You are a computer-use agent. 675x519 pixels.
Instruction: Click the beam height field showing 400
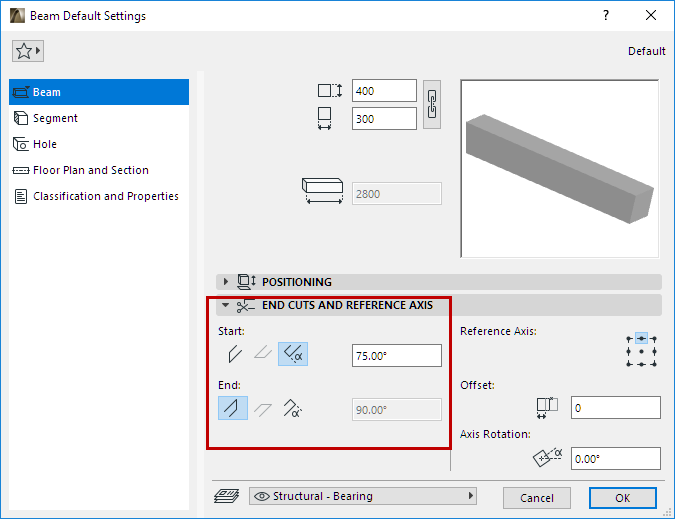tap(384, 91)
